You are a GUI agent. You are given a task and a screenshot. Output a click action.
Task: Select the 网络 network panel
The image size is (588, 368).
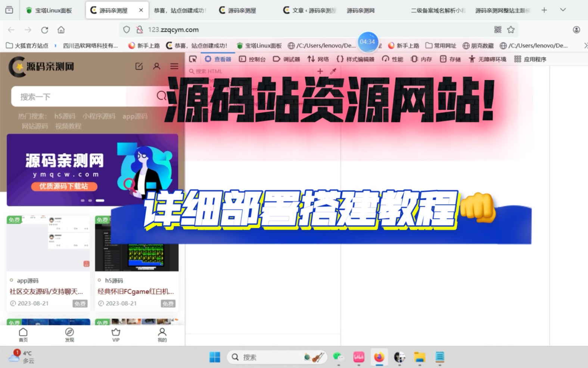(x=318, y=59)
